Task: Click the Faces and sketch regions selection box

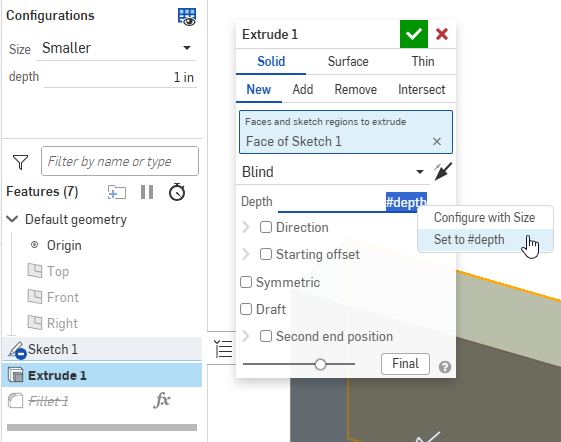Action: tap(346, 132)
